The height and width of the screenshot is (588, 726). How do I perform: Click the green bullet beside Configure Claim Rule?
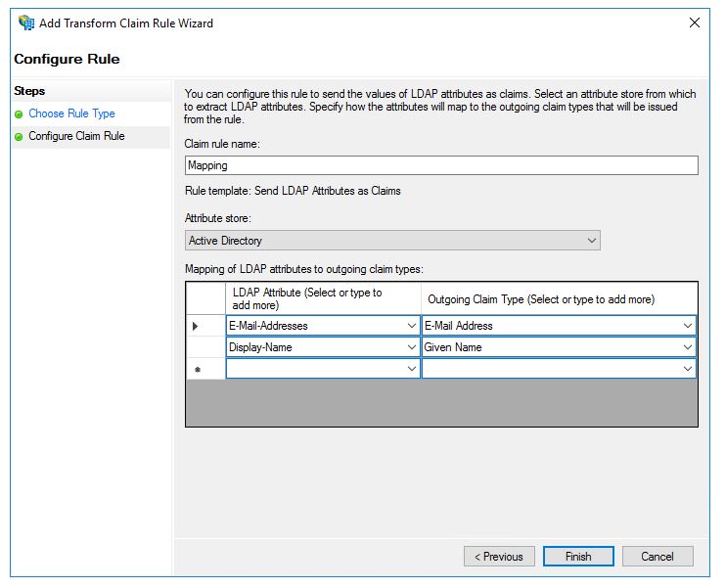pos(19,137)
